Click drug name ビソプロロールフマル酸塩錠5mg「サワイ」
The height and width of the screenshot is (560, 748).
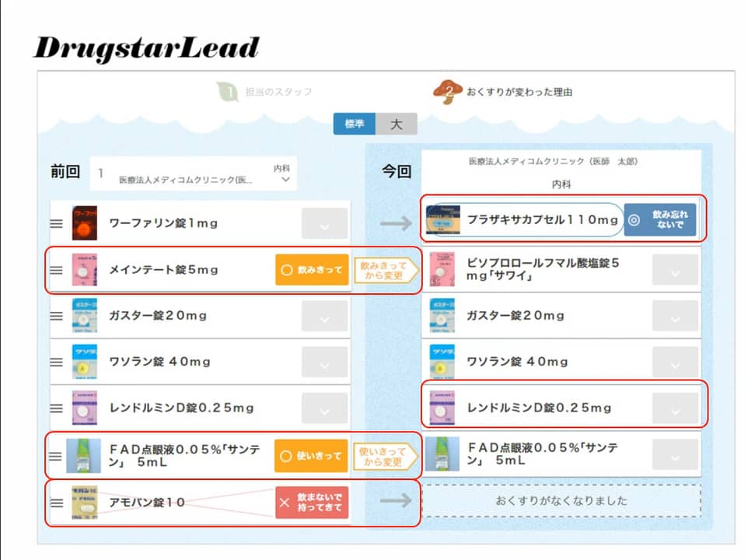(543, 270)
